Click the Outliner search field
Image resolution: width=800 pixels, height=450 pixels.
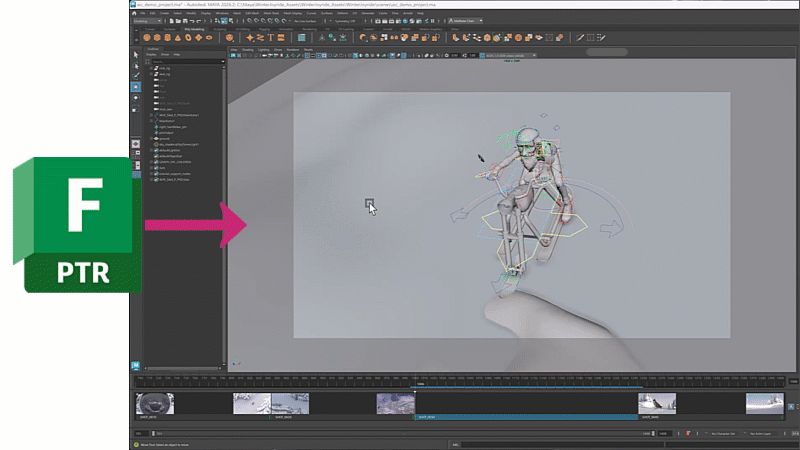187,61
